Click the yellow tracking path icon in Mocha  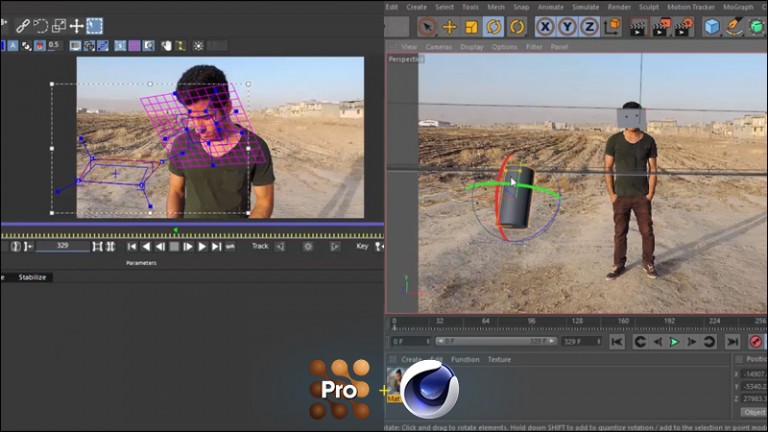click(x=181, y=46)
